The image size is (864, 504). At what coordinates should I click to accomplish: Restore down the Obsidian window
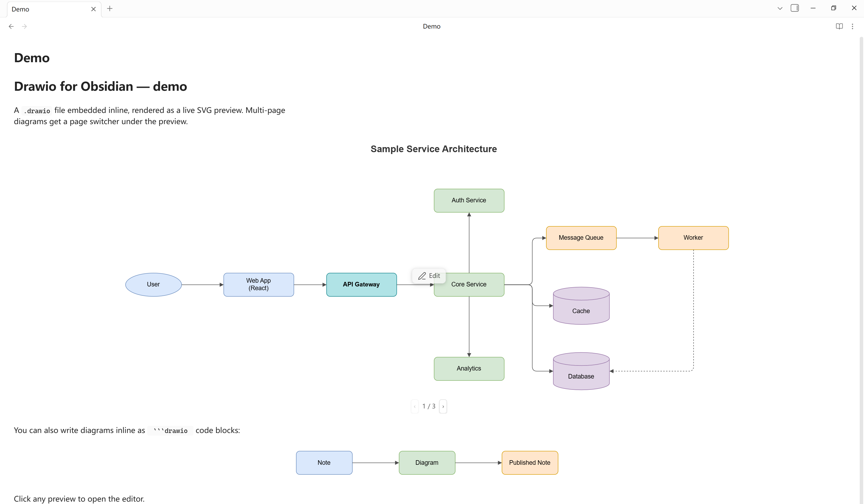tap(834, 8)
